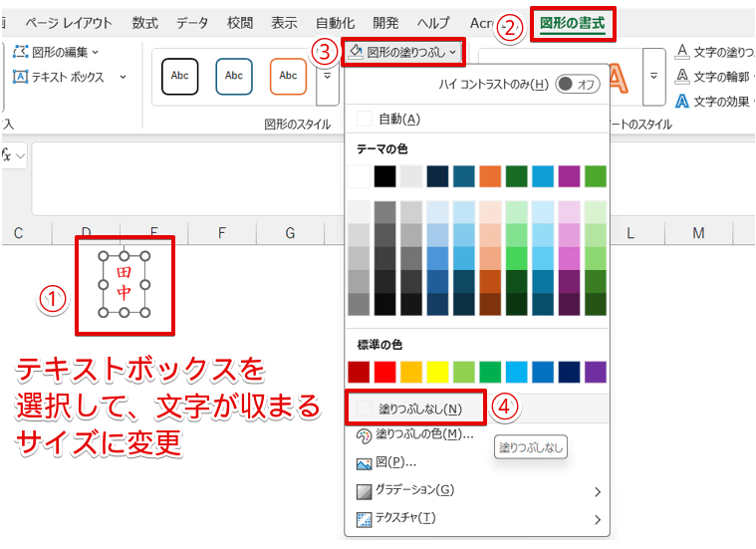Image resolution: width=756 pixels, height=549 pixels.
Task: Pick the standard purple color swatch
Action: (596, 372)
